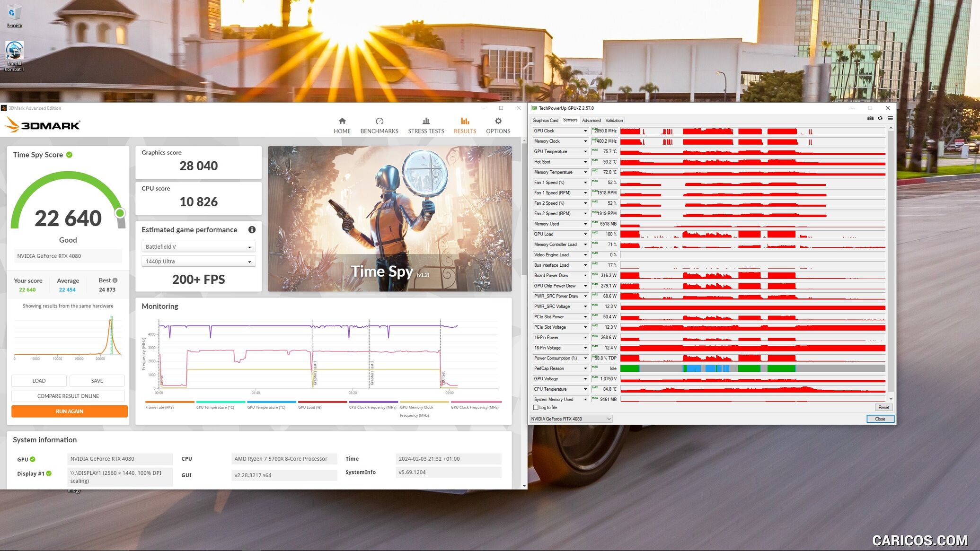
Task: Click the 3DMark title bar app icon
Action: coord(4,108)
